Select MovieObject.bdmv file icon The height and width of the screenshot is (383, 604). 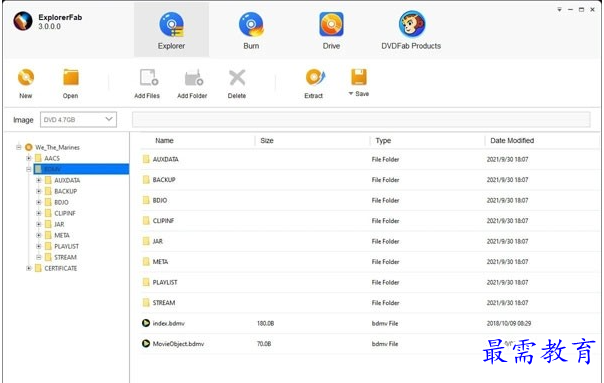146,343
